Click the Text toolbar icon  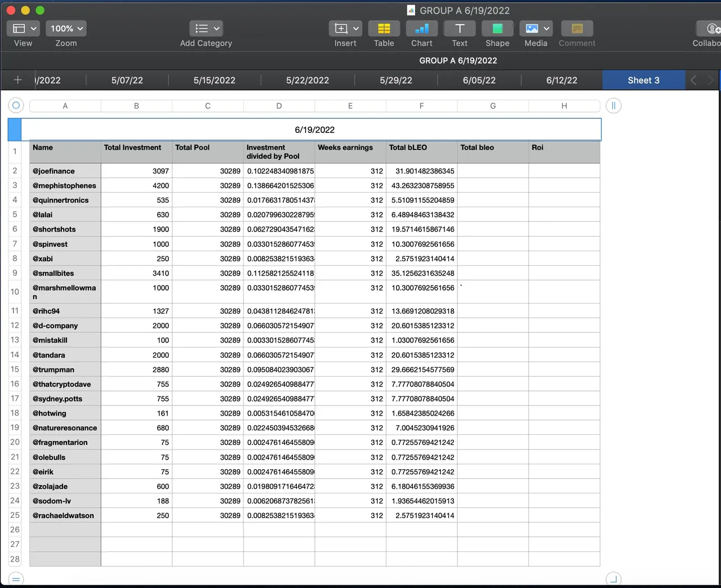(460, 28)
